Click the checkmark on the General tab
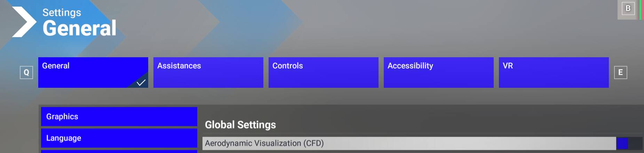Image resolution: width=644 pixels, height=153 pixels. tap(141, 82)
